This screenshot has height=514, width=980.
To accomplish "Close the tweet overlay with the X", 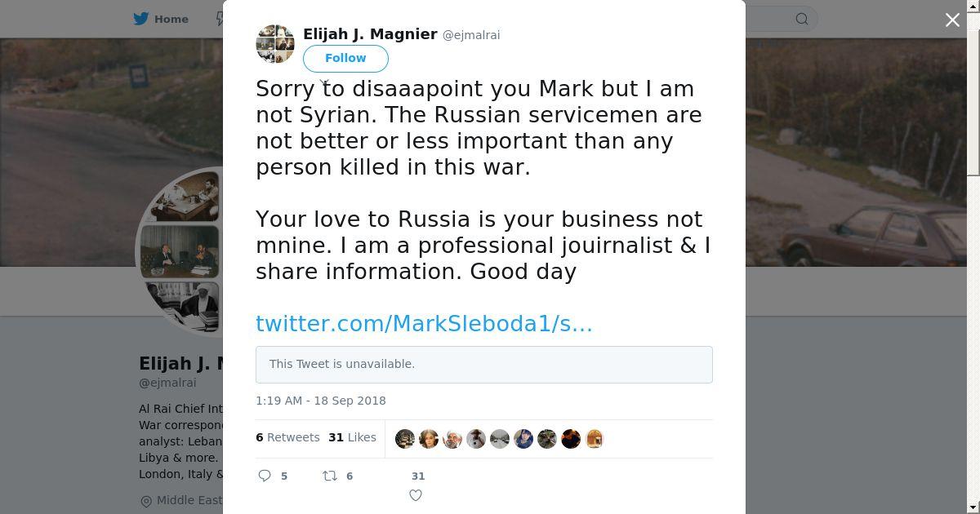I will point(952,20).
